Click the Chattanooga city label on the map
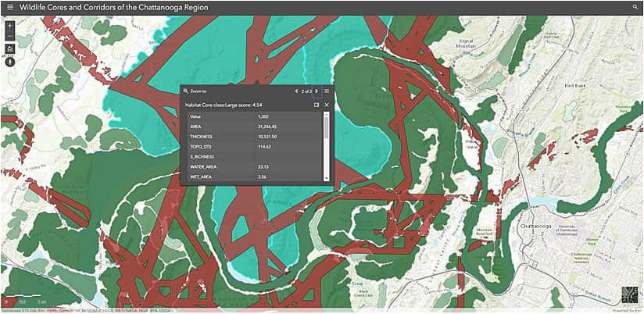 [533, 227]
